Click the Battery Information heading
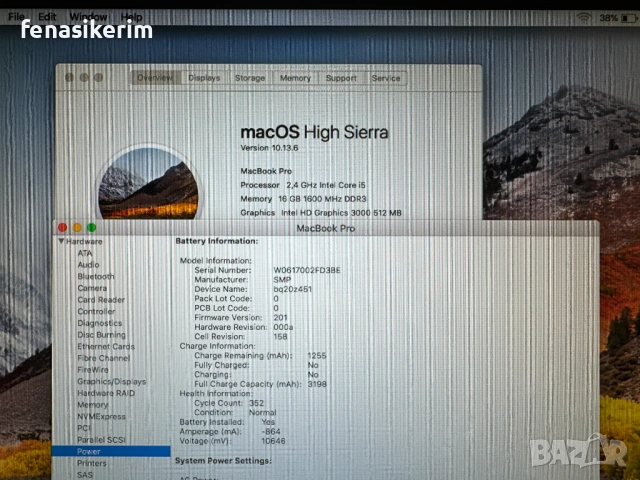The image size is (640, 480). pos(217,241)
